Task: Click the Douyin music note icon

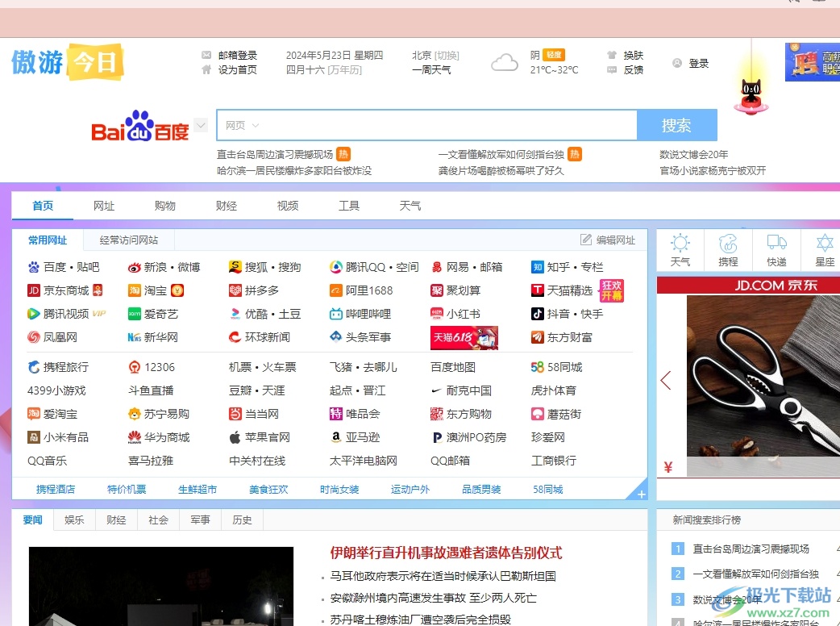Action: coord(538,314)
